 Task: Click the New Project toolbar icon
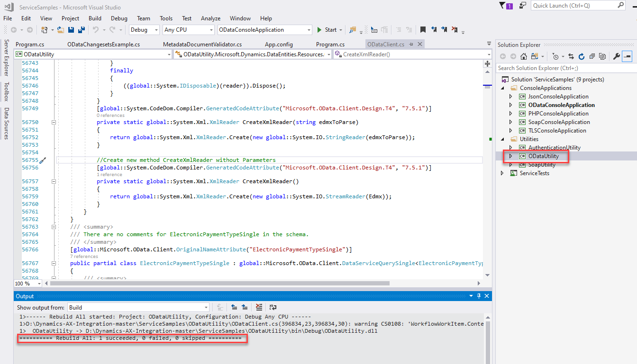45,30
